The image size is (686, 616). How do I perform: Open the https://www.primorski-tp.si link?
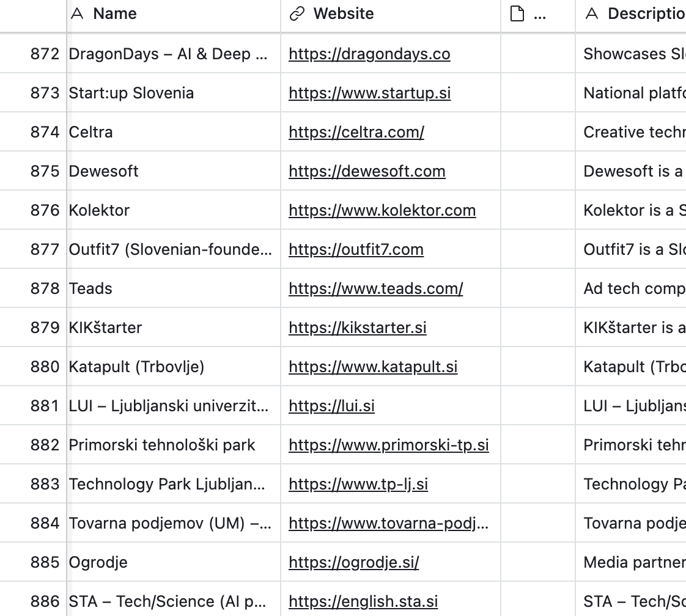coord(388,445)
